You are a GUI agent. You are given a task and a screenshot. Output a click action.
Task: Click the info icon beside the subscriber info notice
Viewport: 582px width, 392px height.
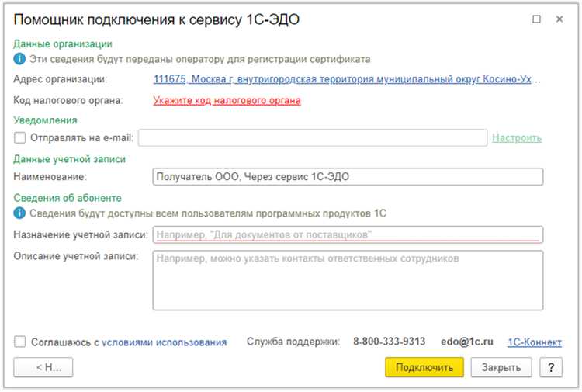click(19, 213)
